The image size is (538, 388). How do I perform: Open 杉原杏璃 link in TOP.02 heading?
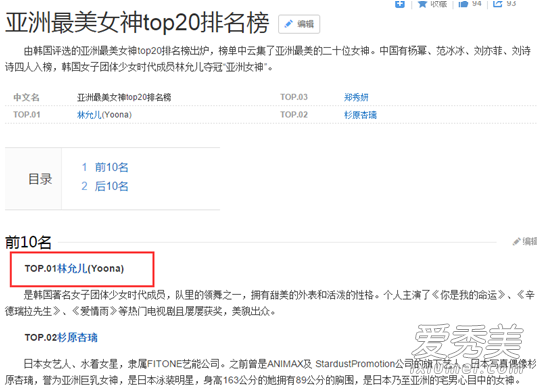[77, 338]
